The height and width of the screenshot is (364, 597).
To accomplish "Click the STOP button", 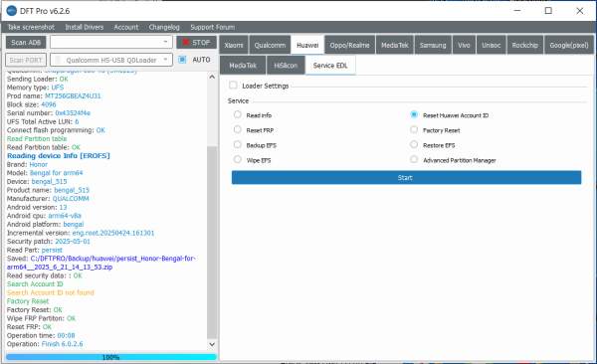I will tap(196, 42).
